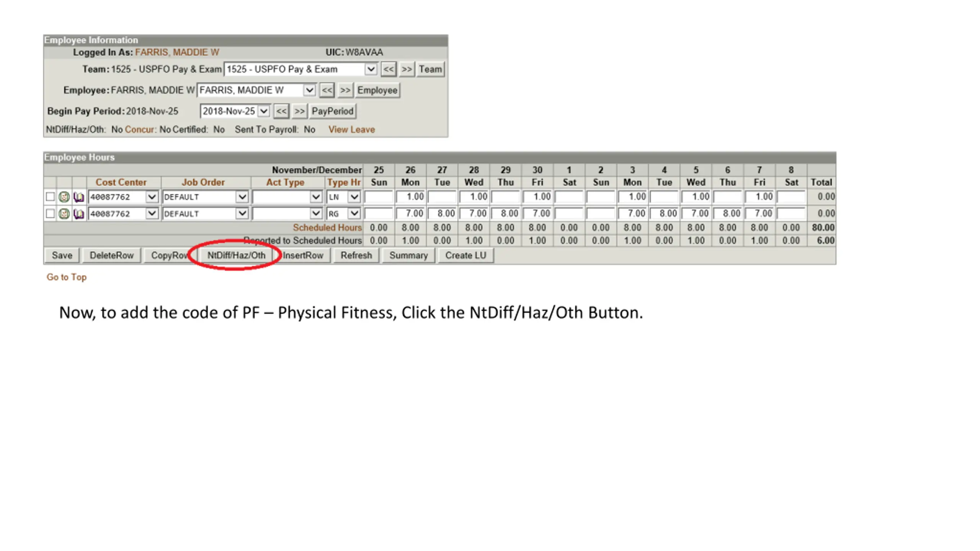Click the Sunday 25 LN hours field
Viewport: 980px width, 551px height.
pos(378,197)
